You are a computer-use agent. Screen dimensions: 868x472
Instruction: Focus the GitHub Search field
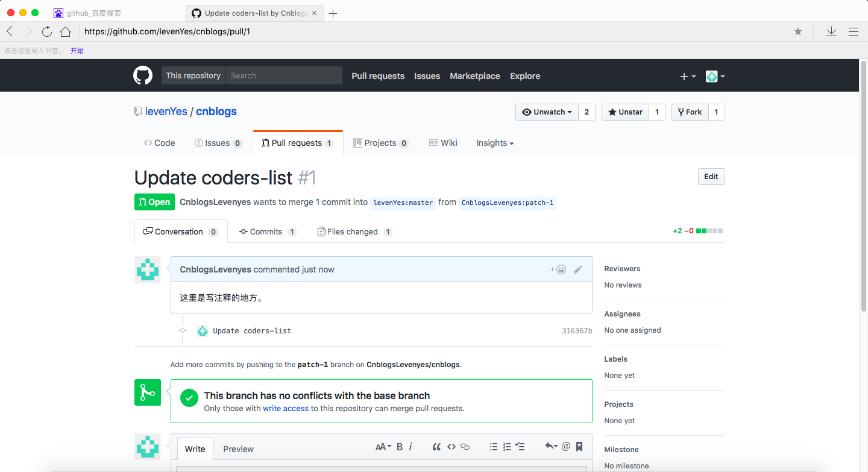coord(283,75)
